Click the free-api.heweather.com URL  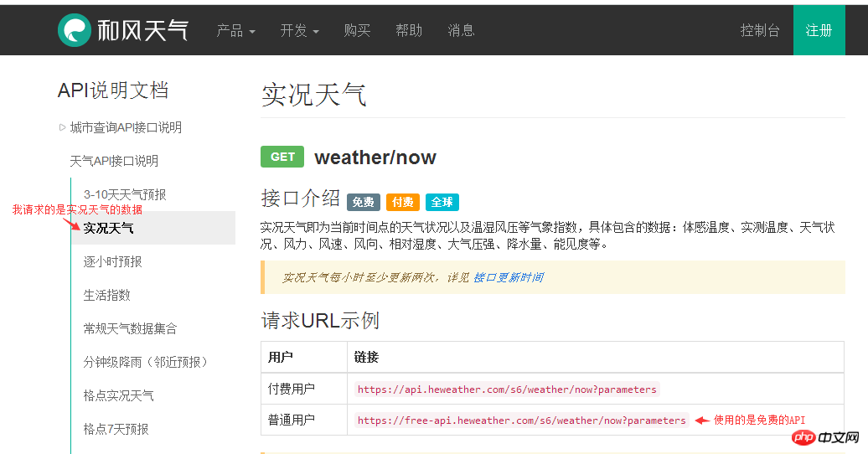coord(521,420)
